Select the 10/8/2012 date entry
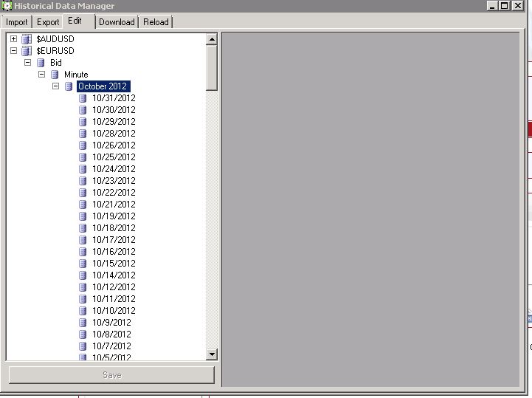Screen dimensions: 532x398 (111, 334)
